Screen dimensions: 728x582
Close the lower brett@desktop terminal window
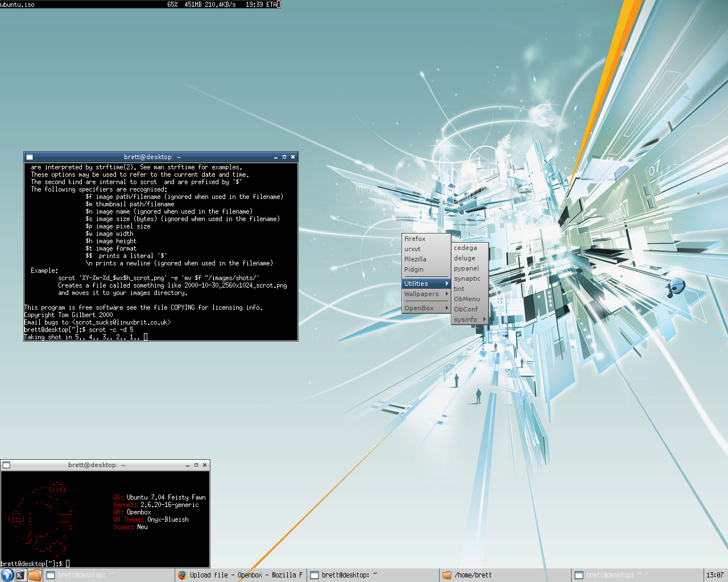[205, 465]
